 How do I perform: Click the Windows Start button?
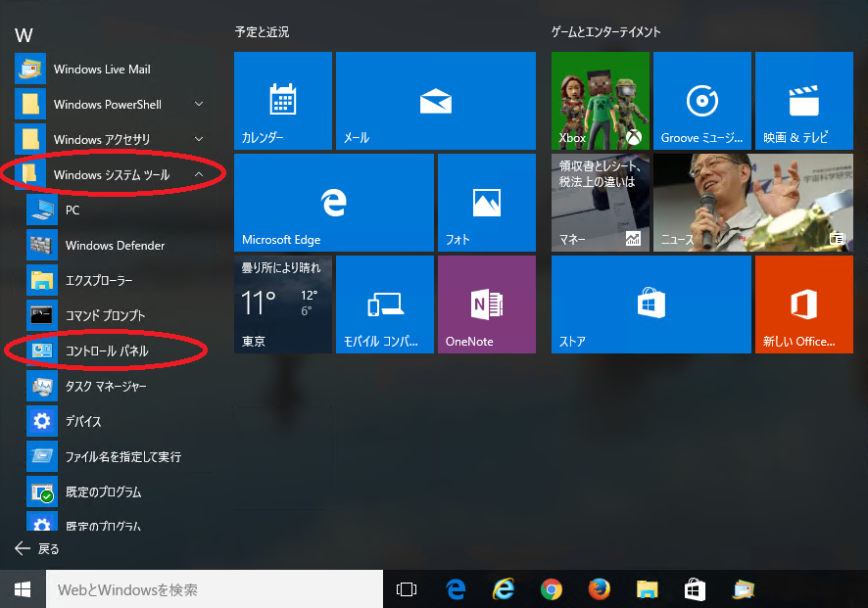click(x=23, y=589)
